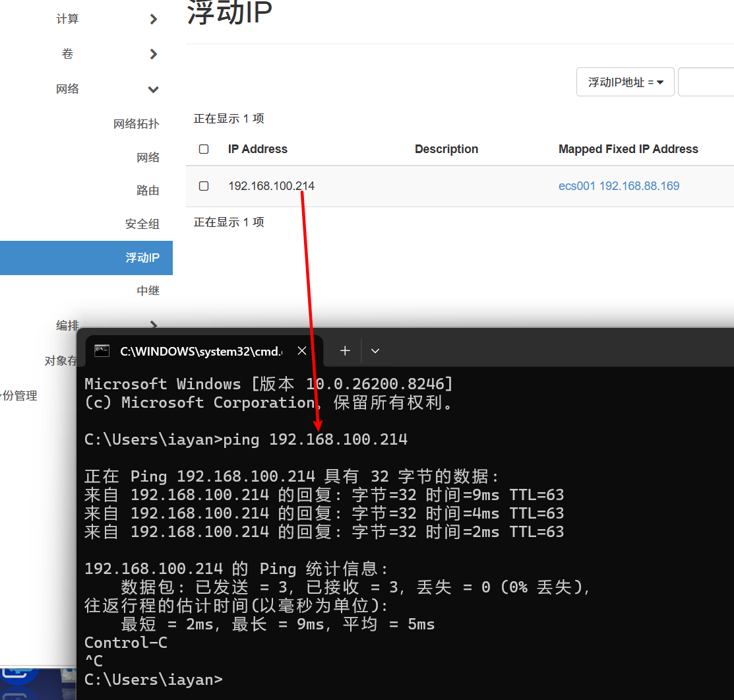Select the 浮动IP sidebar item
Viewport: 734px width, 700px height.
(x=86, y=257)
